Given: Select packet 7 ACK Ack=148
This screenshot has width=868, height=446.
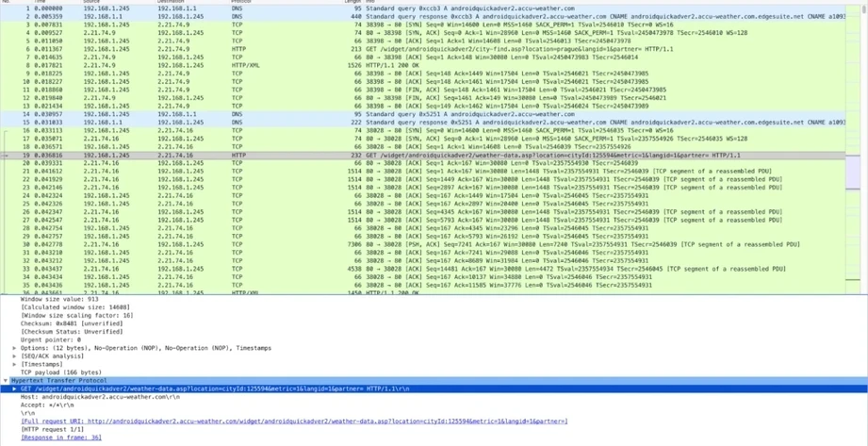Looking at the screenshot, I should tap(423, 58).
